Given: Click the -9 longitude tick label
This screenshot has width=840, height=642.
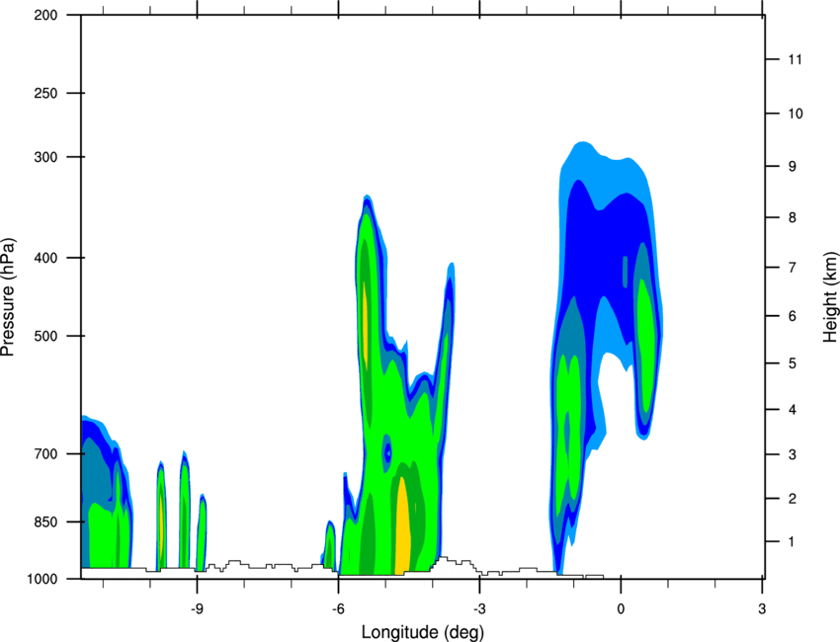Looking at the screenshot, I should [x=197, y=609].
